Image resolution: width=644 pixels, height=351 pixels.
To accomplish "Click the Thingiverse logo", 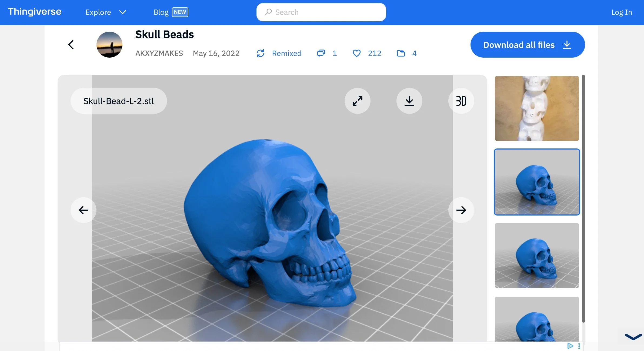I will pyautogui.click(x=35, y=12).
